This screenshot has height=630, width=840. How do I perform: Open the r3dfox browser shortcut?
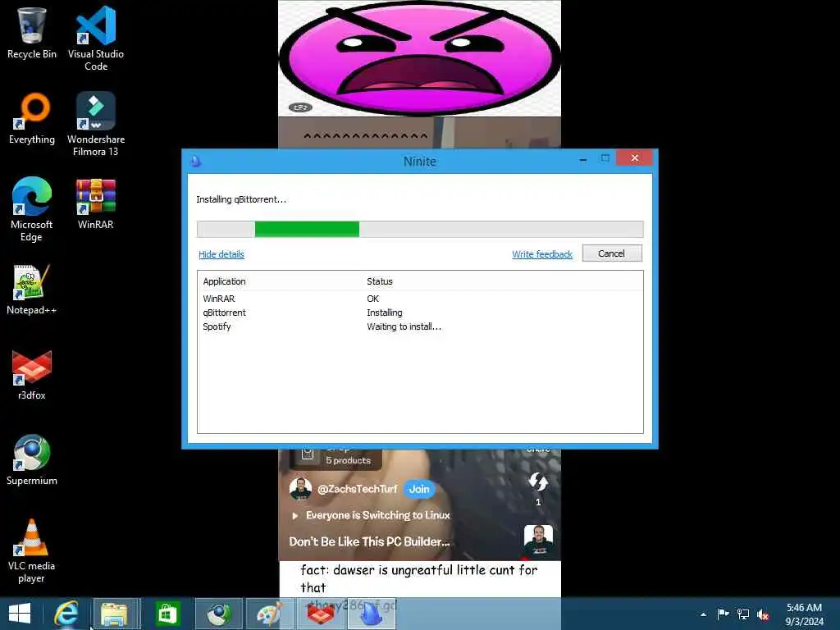click(x=32, y=374)
